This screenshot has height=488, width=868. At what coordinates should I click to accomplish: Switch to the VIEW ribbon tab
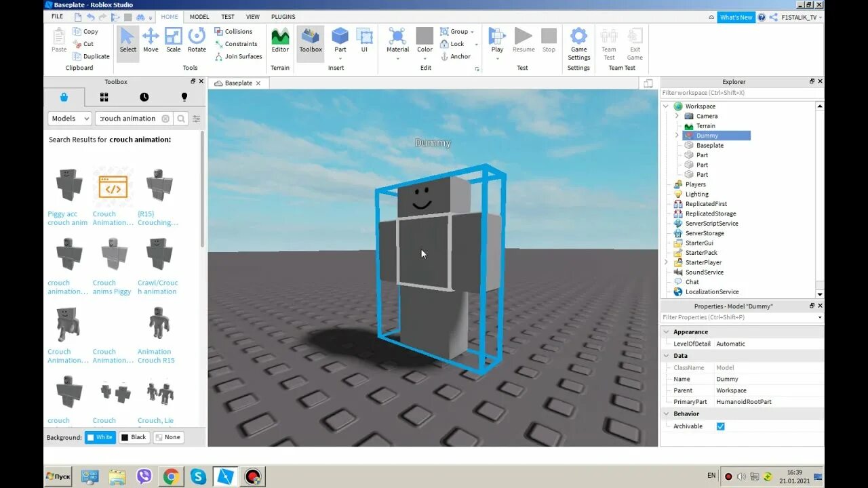click(x=253, y=16)
